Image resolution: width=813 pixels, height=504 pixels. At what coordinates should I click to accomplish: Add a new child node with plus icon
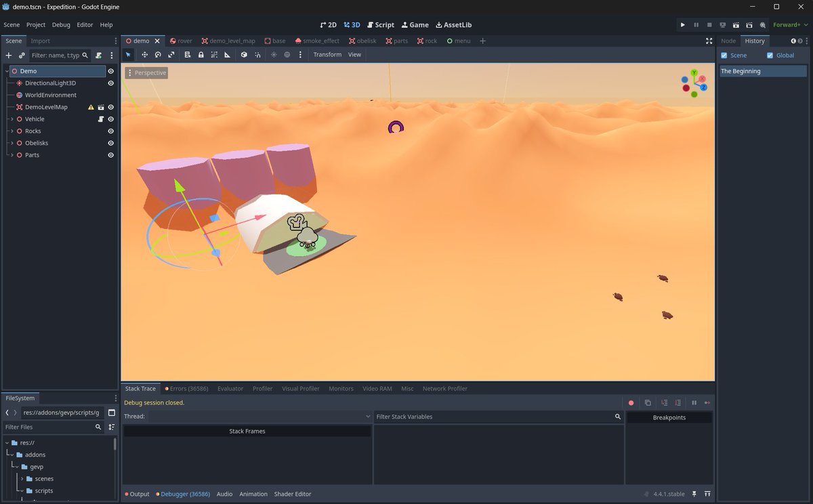(x=9, y=55)
